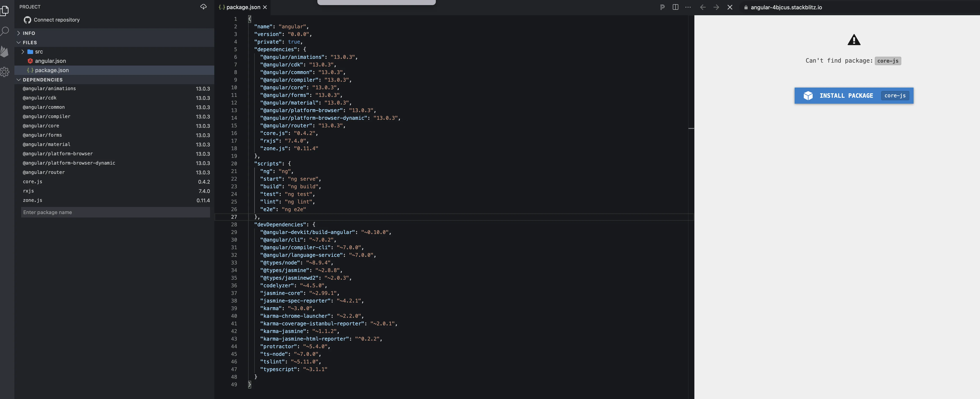Open the Firebase panel icon
The height and width of the screenshot is (399, 980).
[x=5, y=51]
